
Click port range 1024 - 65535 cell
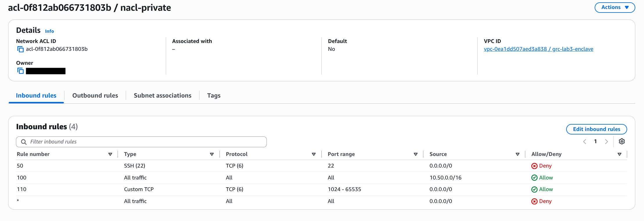(x=344, y=189)
